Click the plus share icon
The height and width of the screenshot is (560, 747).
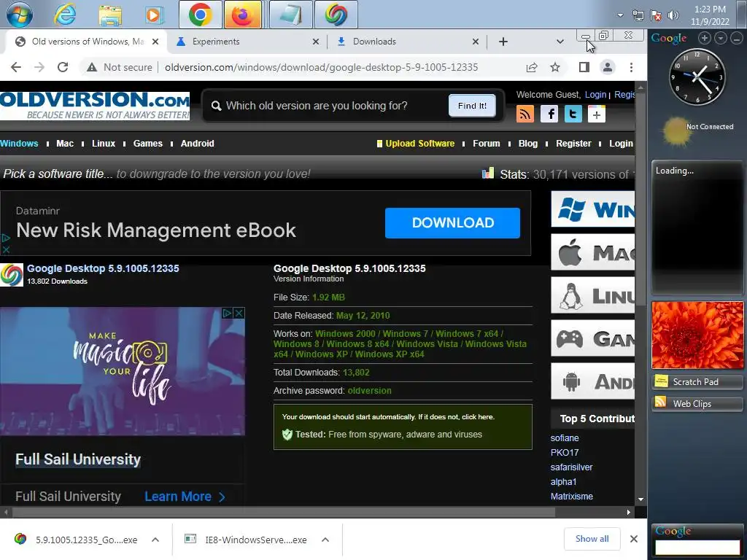click(x=597, y=114)
